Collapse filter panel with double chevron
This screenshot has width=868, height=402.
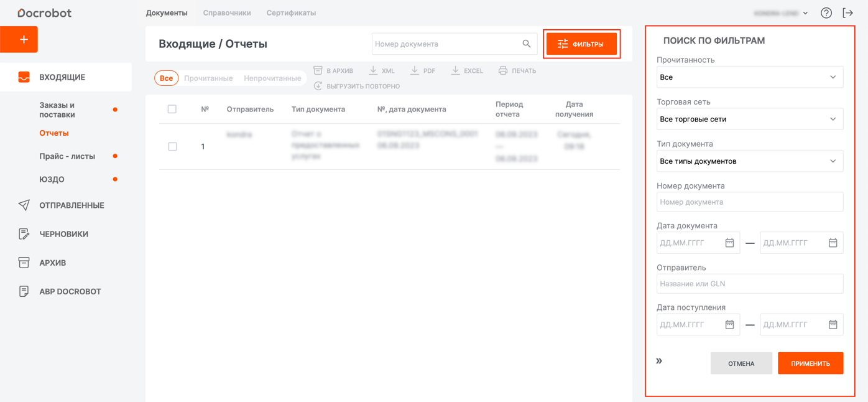tap(659, 361)
